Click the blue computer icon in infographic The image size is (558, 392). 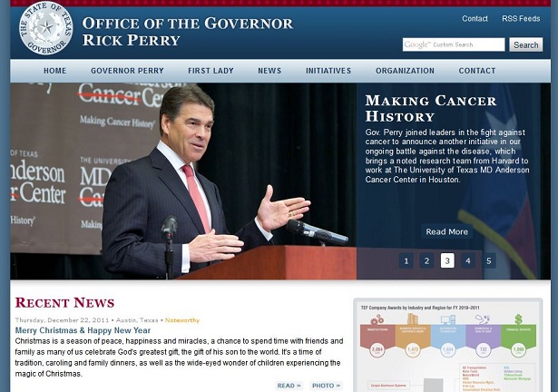coord(447,319)
